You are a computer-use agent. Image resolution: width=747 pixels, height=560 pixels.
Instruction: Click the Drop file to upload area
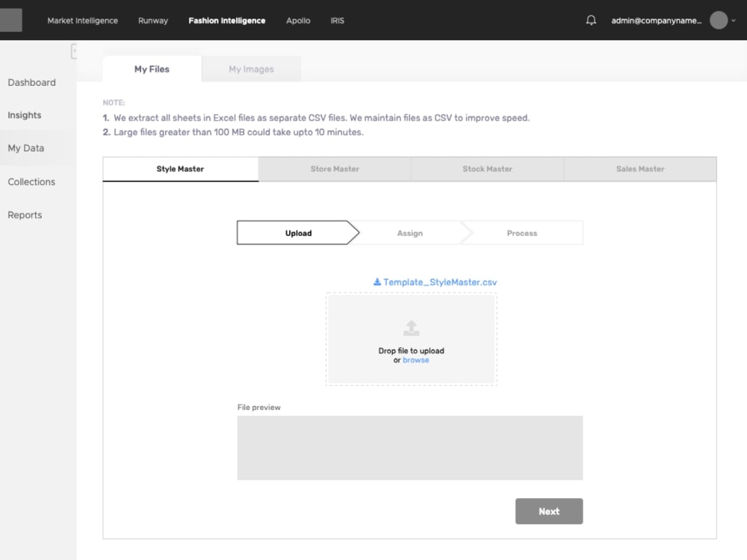411,339
